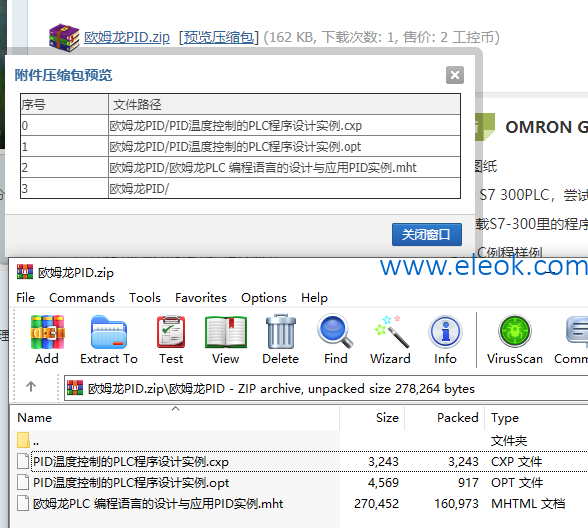This screenshot has width=588, height=528.
Task: Open the Find magnifier tool
Action: point(335,332)
